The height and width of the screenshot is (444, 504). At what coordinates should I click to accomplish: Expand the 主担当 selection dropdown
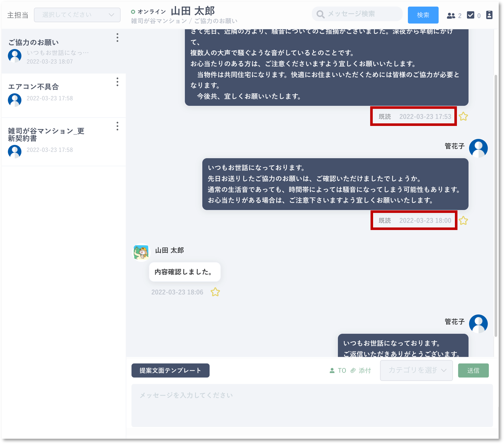point(77,15)
